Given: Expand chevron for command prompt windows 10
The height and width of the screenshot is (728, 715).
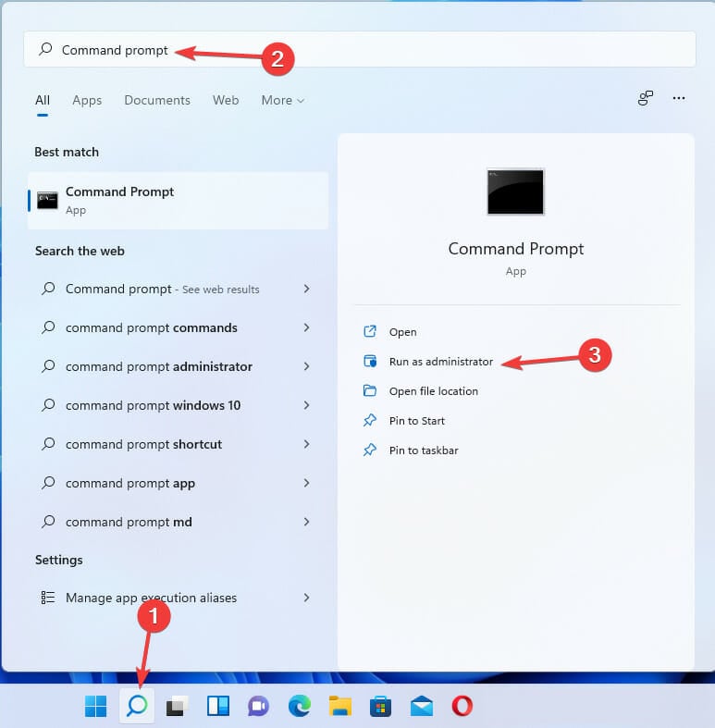Looking at the screenshot, I should (x=306, y=405).
